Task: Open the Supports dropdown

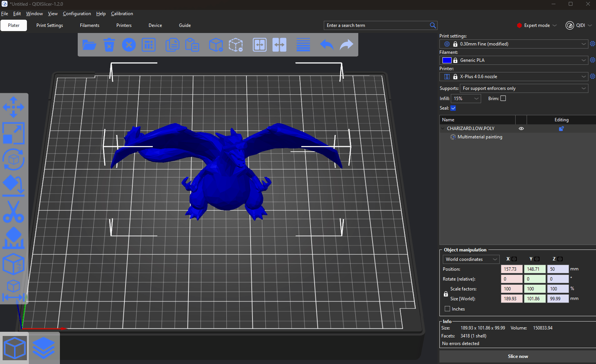Action: [x=524, y=88]
